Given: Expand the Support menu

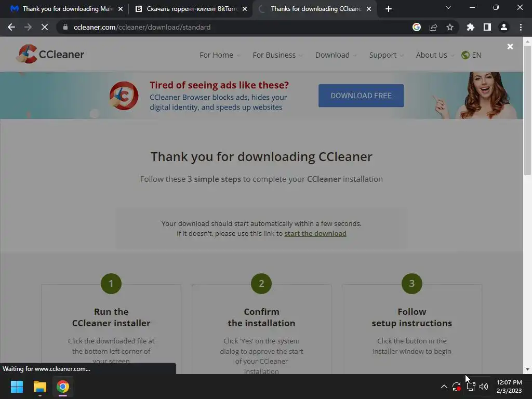Looking at the screenshot, I should (386, 55).
